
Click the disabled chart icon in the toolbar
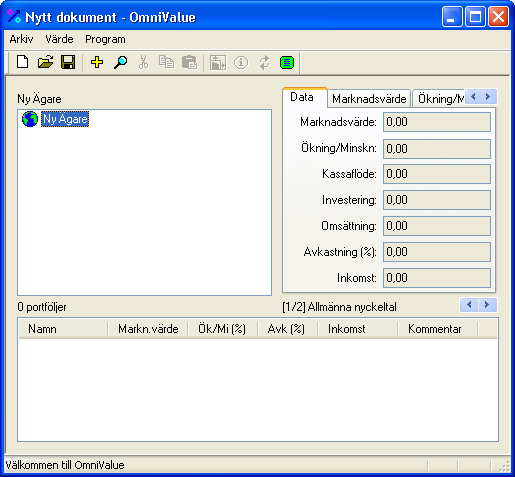(x=218, y=62)
